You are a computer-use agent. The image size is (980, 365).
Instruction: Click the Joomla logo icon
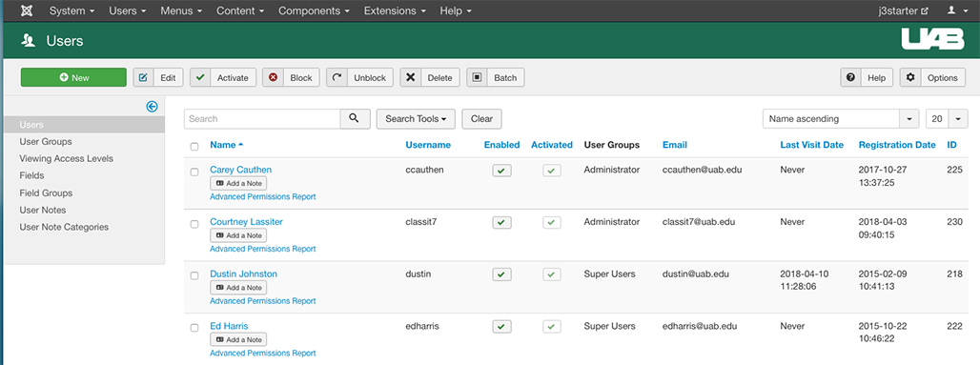pos(27,10)
